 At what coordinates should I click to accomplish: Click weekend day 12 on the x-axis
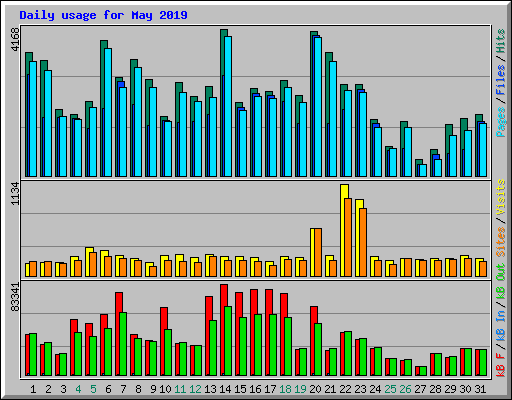click(195, 389)
